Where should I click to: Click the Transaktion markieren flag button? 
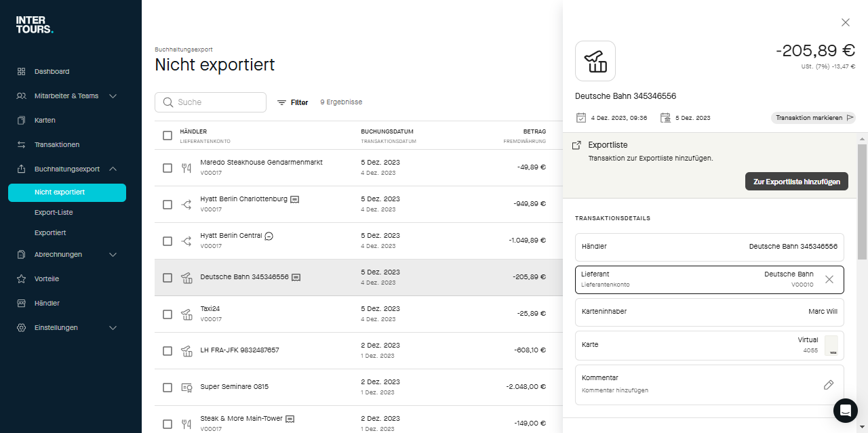tap(813, 118)
